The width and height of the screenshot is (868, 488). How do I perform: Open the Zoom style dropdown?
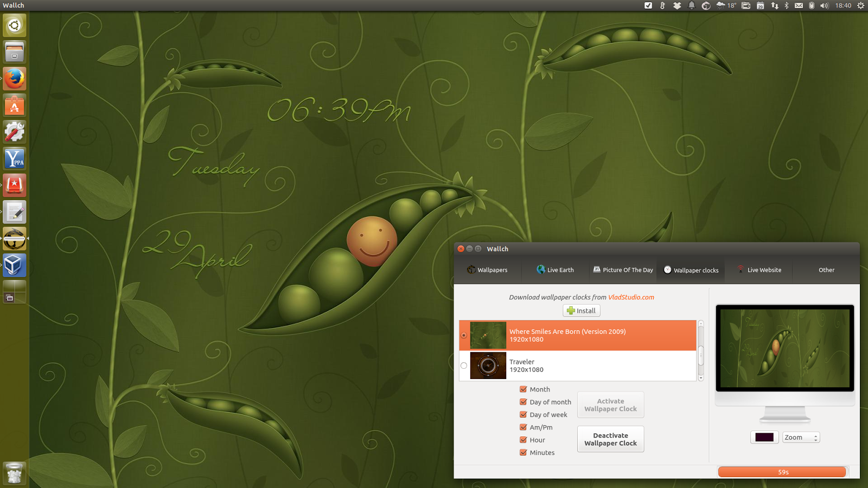(801, 438)
